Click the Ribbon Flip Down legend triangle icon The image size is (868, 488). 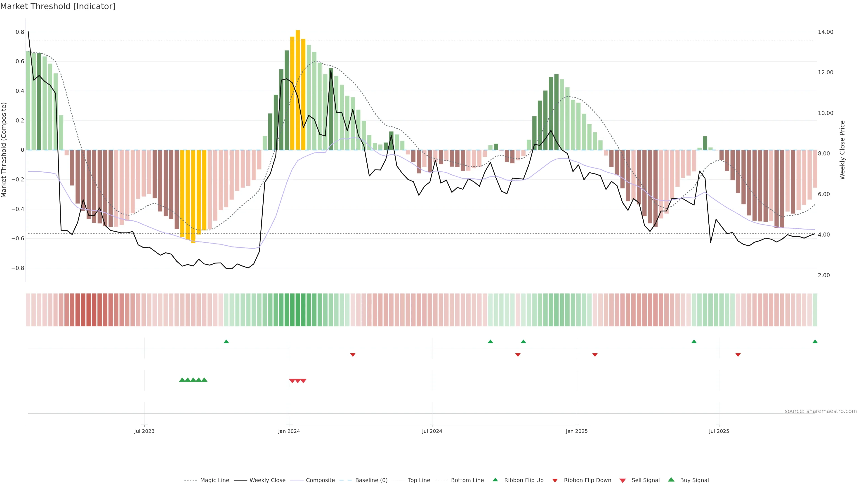pos(555,480)
